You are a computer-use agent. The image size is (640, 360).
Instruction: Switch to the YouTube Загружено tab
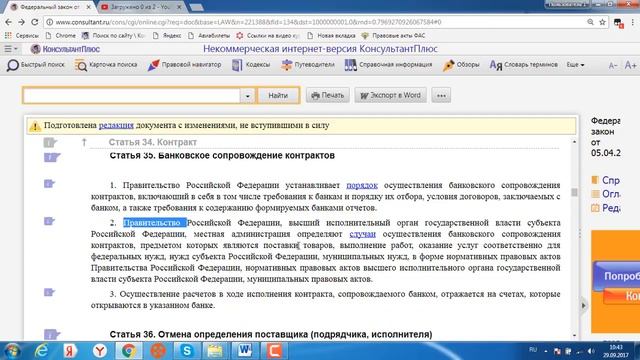tap(141, 7)
